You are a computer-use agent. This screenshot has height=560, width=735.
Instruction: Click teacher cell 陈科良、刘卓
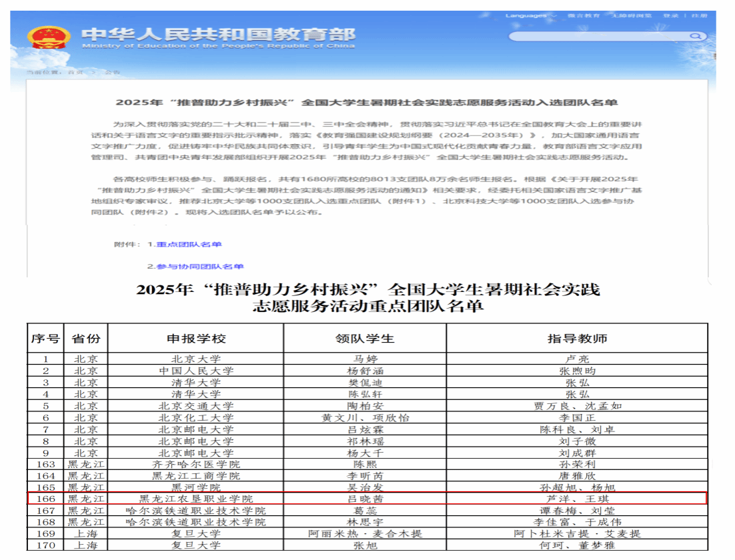click(577, 429)
